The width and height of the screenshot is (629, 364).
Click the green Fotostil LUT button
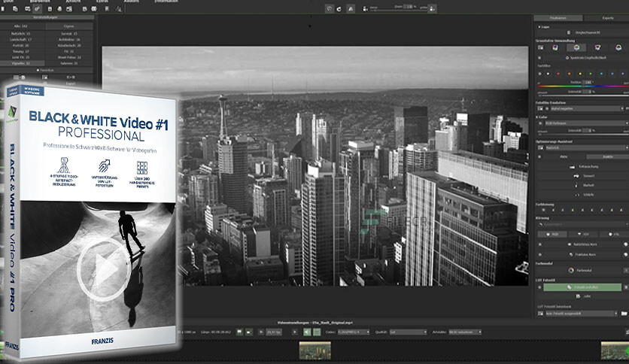(582, 287)
